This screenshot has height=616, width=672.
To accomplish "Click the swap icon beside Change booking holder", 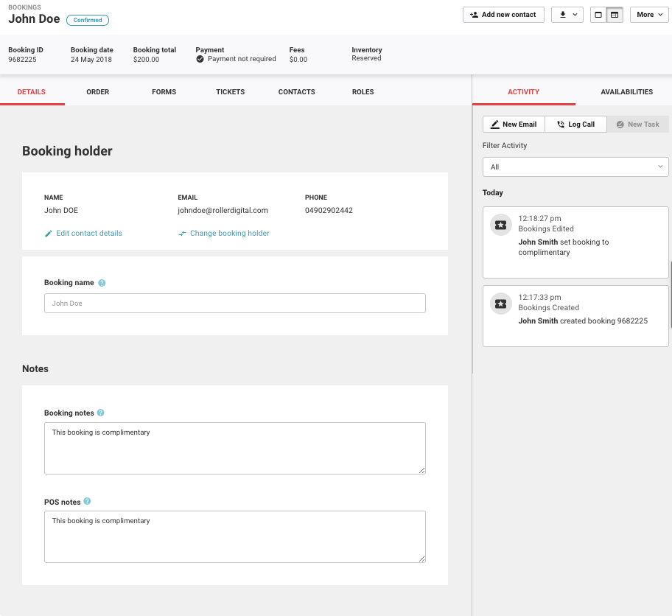I will [182, 234].
